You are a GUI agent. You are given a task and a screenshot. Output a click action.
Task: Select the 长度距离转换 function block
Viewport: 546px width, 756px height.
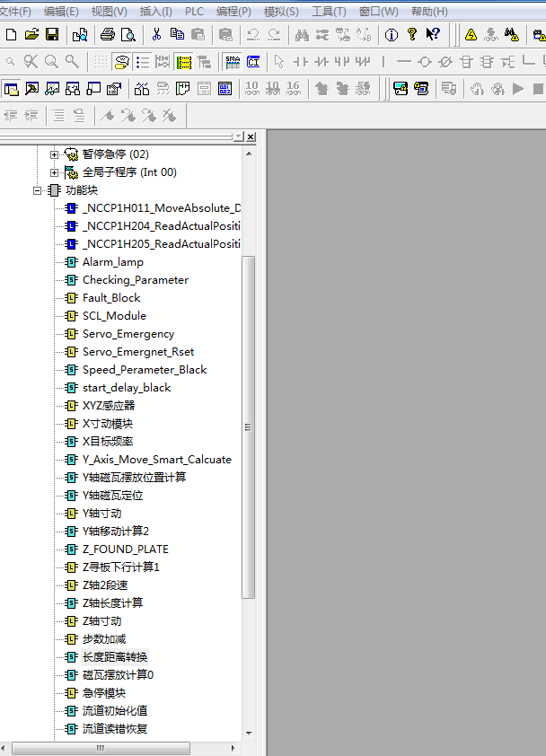coord(114,657)
